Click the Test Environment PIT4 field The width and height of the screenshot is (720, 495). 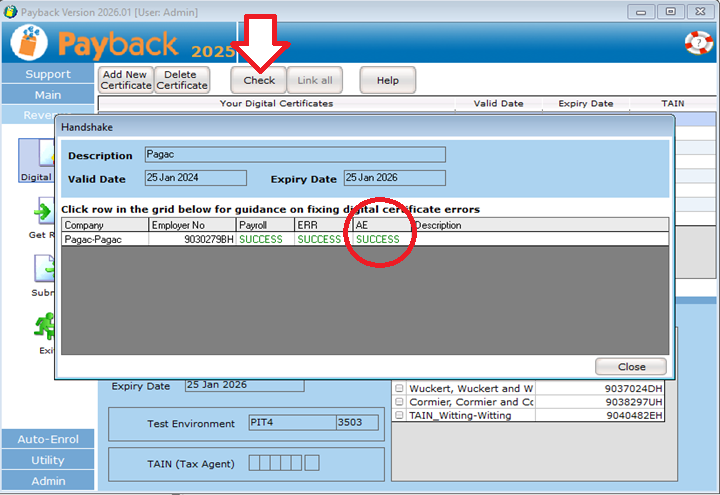click(276, 423)
